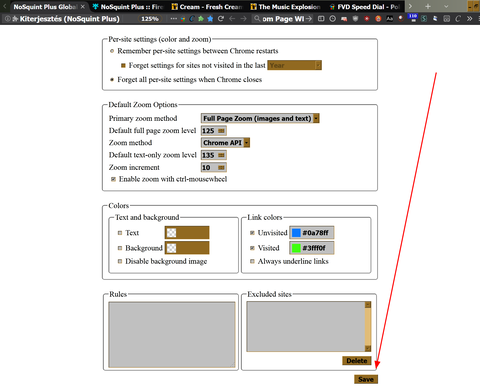The image size is (480, 387).
Task: Click the 125% zoom indicator in address bar
Action: 150,19
